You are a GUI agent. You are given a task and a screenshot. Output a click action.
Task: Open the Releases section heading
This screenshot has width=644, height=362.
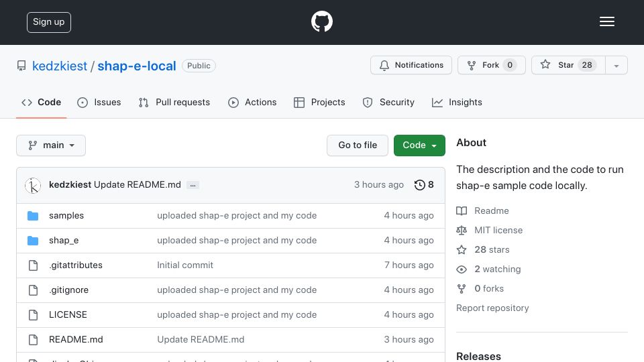tap(478, 356)
